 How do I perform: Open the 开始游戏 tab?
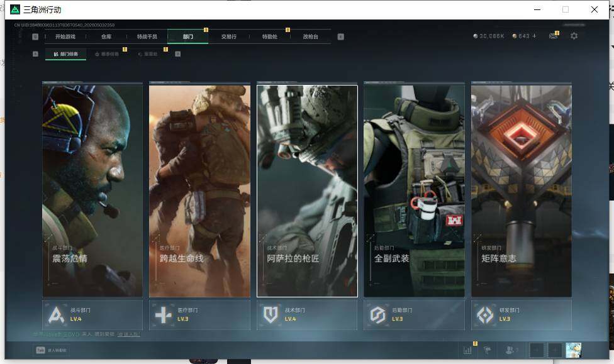pos(65,37)
